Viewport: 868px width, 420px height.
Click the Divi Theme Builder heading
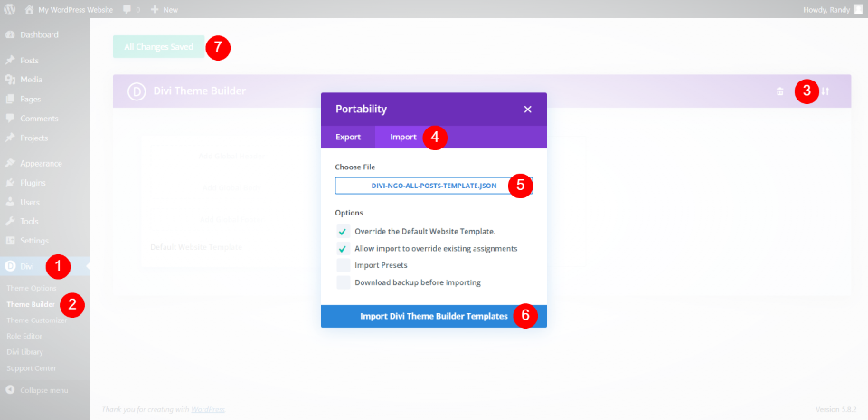(199, 91)
